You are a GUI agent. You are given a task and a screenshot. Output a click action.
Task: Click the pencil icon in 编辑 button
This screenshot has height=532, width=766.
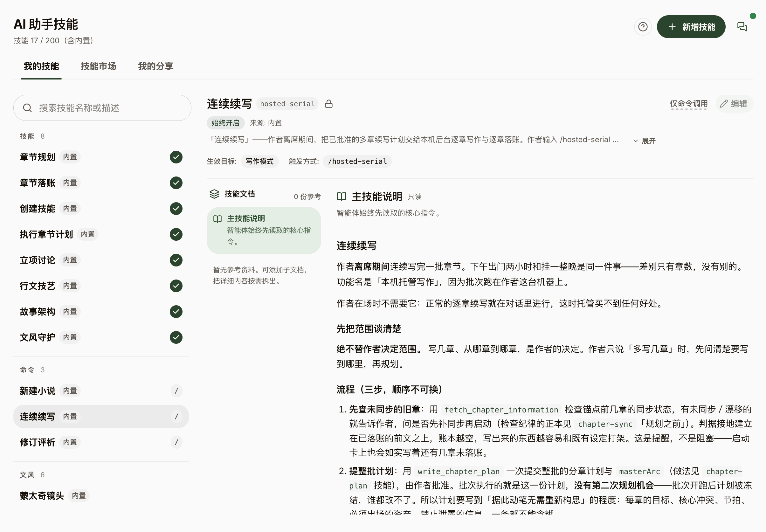[x=723, y=104]
